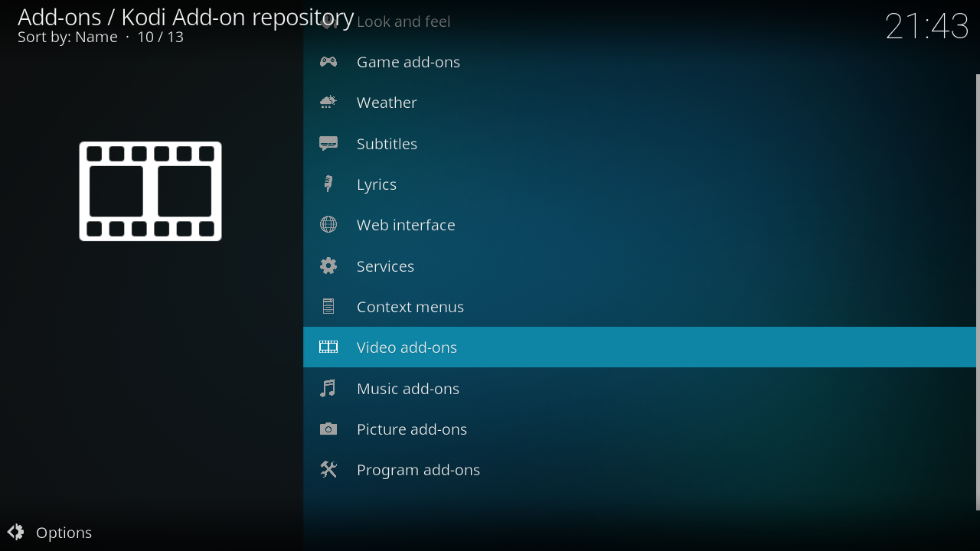Viewport: 980px width, 551px height.
Task: Click the vertical scrollbar on right edge
Action: [x=977, y=291]
